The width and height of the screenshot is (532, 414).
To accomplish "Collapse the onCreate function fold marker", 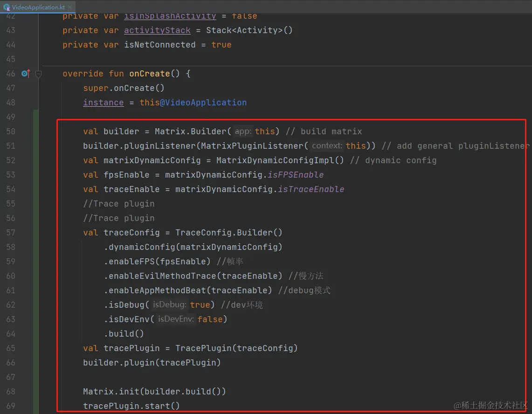I will click(38, 74).
